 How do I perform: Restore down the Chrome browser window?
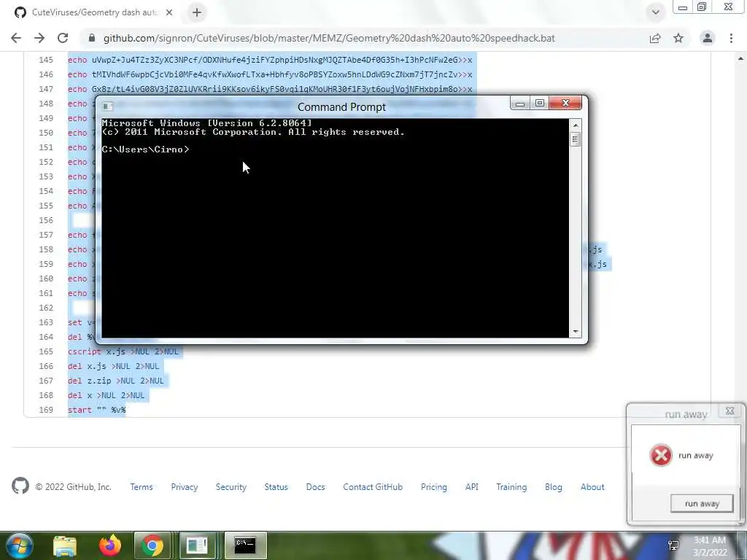[702, 7]
